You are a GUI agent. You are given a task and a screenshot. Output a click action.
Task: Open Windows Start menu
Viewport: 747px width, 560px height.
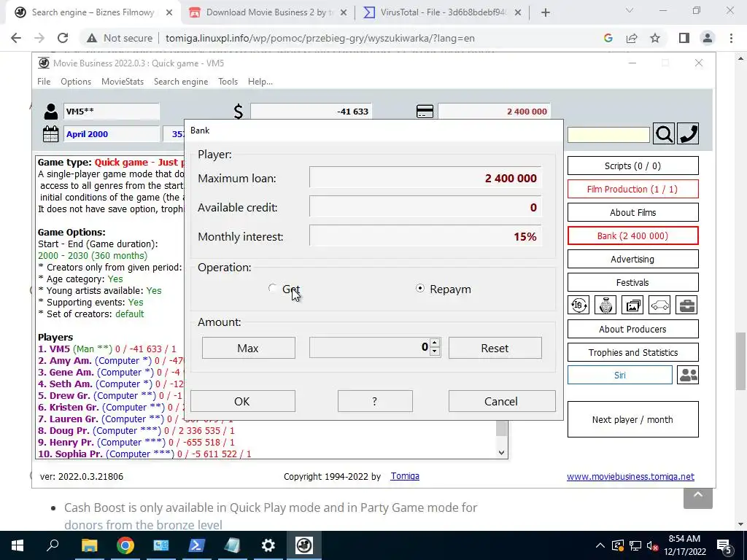click(18, 545)
